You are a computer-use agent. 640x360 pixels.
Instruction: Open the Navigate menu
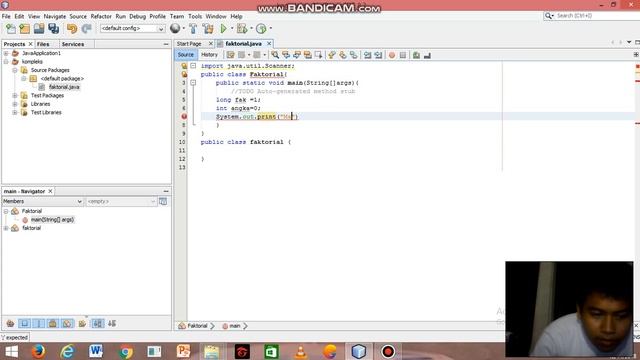(x=55, y=16)
